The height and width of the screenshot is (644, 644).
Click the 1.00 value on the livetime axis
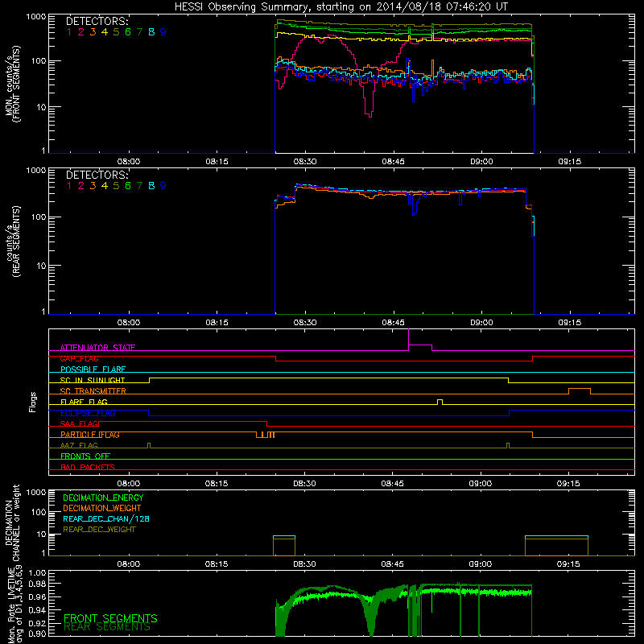tap(37, 573)
